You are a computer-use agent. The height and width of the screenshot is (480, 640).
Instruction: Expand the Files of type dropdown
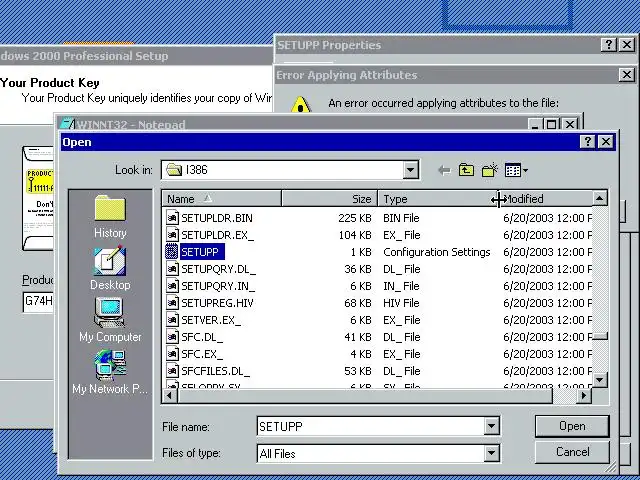pos(491,453)
